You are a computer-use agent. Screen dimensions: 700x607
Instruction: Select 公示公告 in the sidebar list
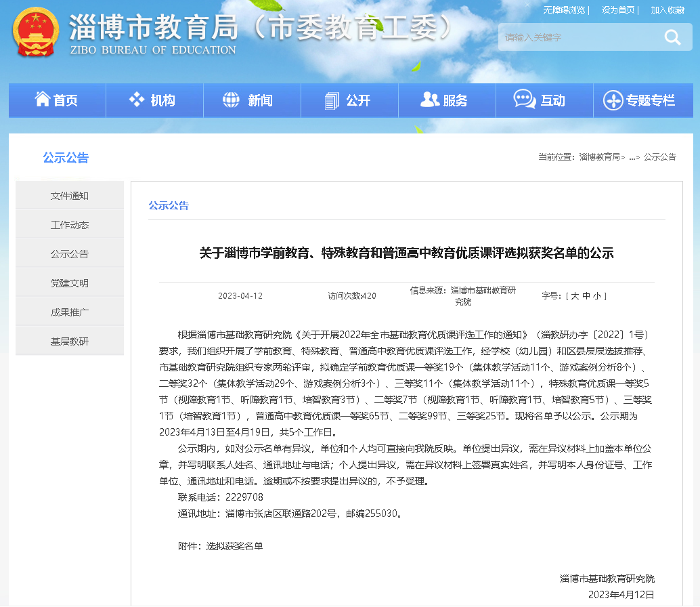tap(70, 253)
